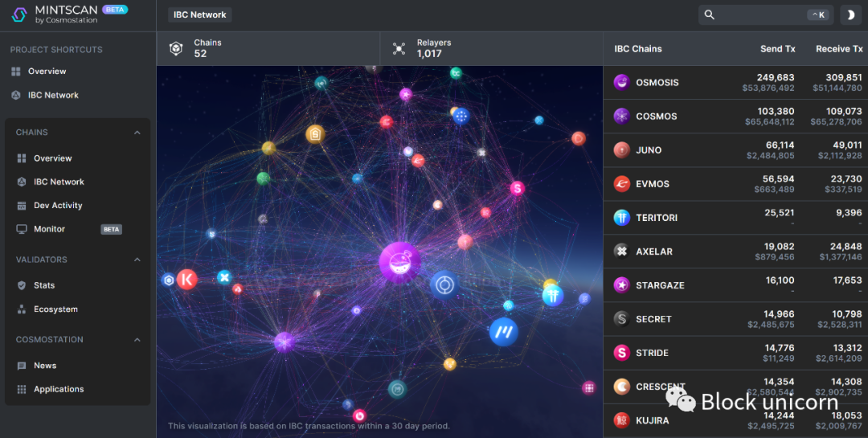This screenshot has height=438, width=868.
Task: Click the red K Kava node in map
Action: click(186, 279)
